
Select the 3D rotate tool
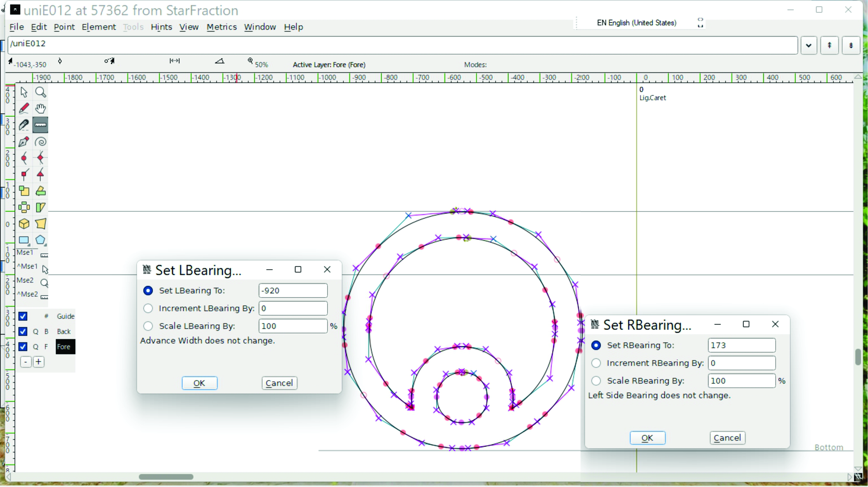24,224
